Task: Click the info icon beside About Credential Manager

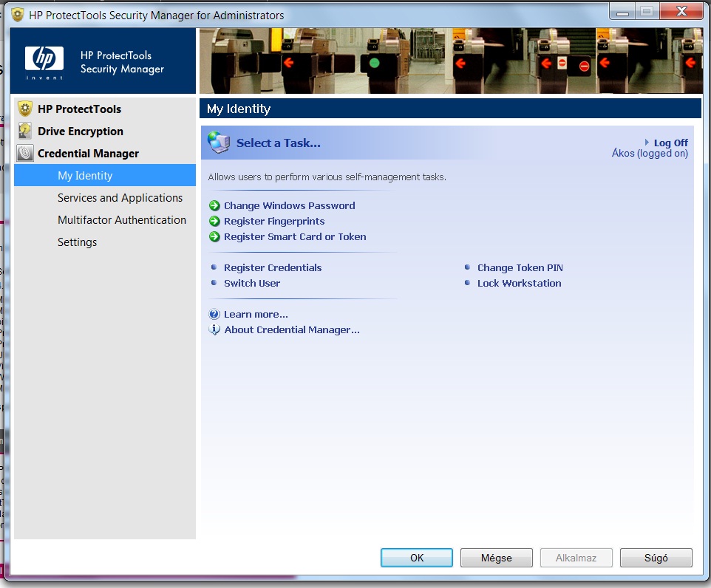Action: [214, 329]
